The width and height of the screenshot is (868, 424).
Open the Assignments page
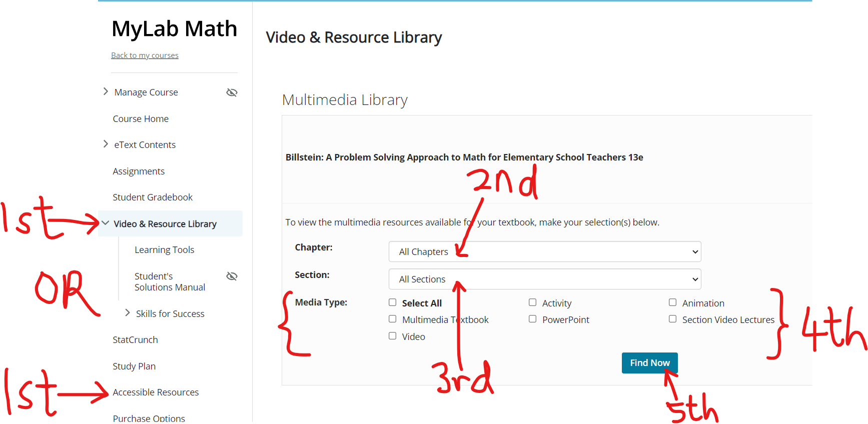coord(139,171)
